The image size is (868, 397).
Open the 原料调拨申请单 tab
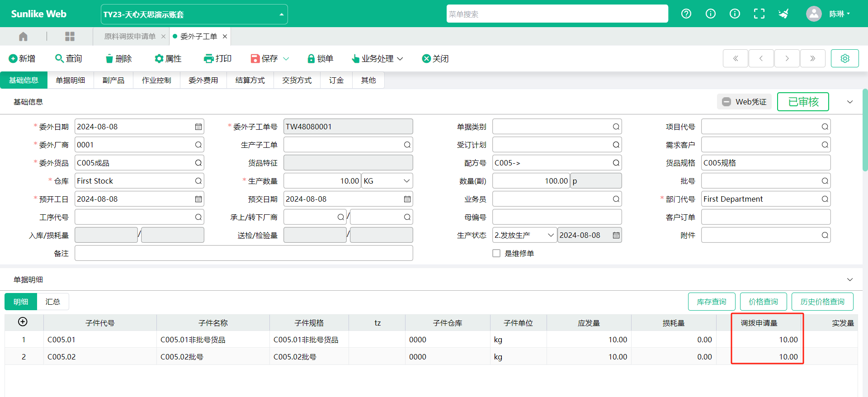point(130,36)
